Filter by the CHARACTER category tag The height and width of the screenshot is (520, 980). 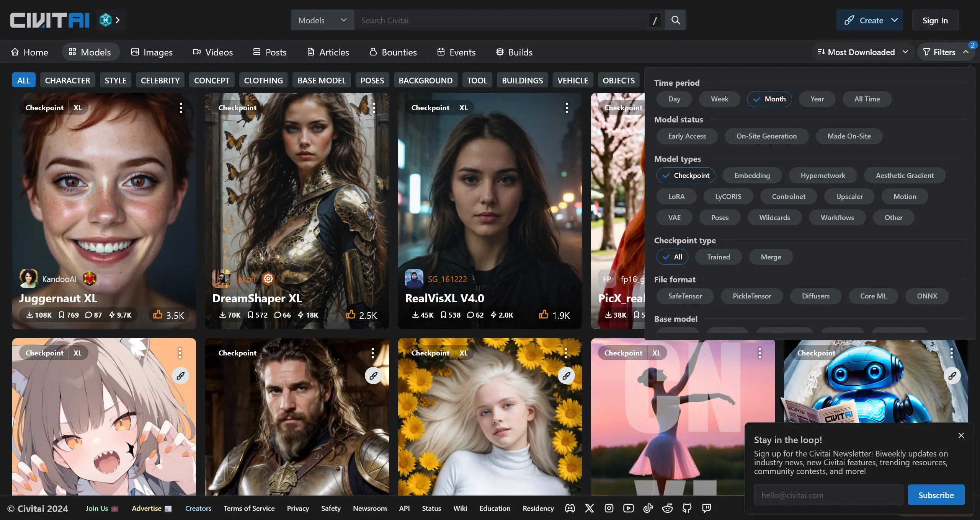(67, 80)
